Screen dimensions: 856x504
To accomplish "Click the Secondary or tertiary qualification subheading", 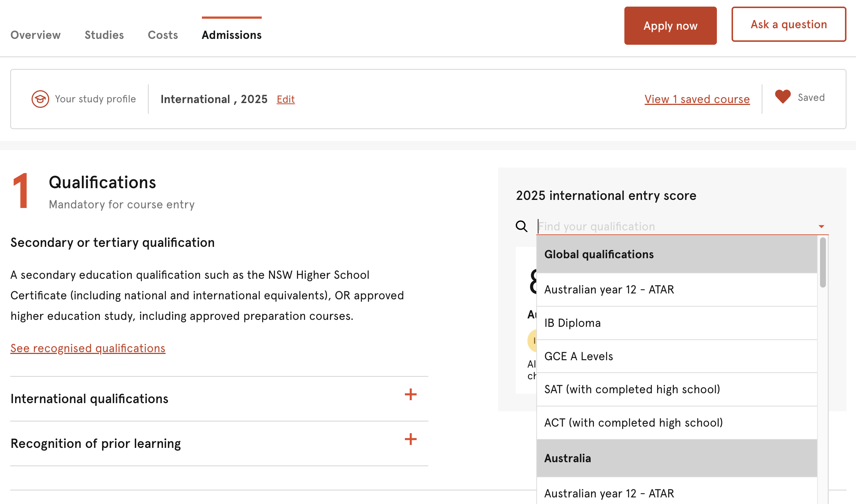I will tap(112, 242).
